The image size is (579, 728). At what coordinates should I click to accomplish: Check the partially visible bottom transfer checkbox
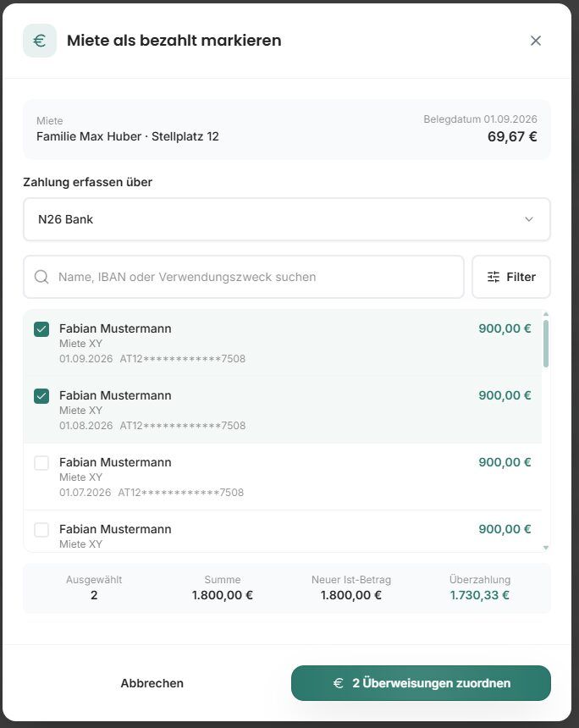point(41,530)
